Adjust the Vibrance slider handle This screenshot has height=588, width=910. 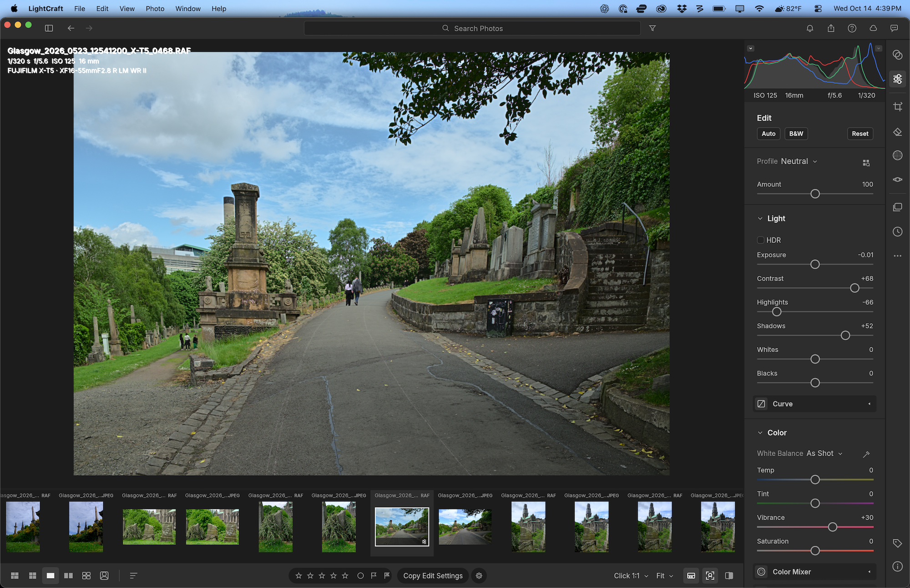click(832, 528)
